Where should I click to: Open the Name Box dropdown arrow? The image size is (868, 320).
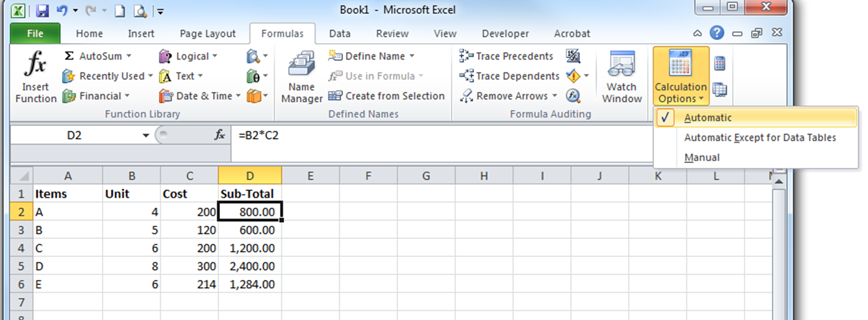pyautogui.click(x=146, y=135)
